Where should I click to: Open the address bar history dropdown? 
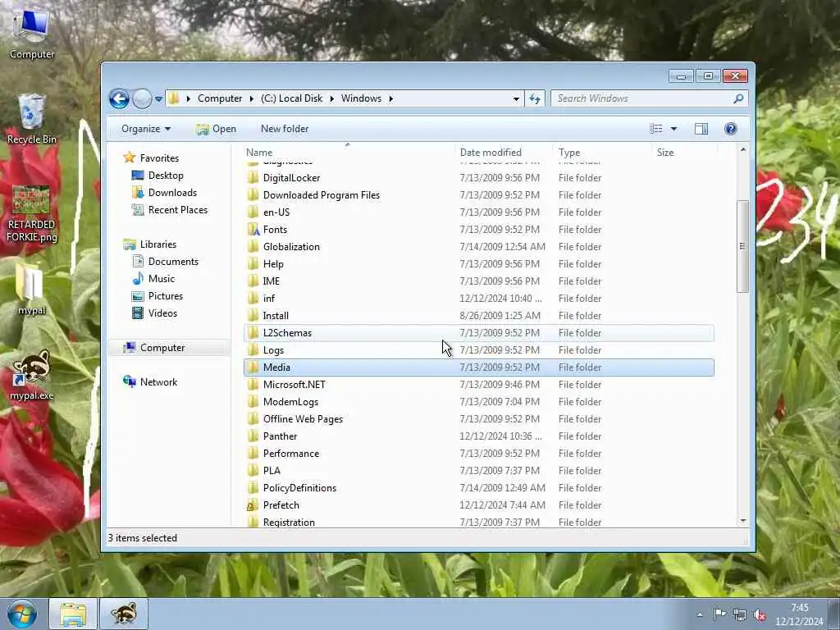click(x=516, y=98)
